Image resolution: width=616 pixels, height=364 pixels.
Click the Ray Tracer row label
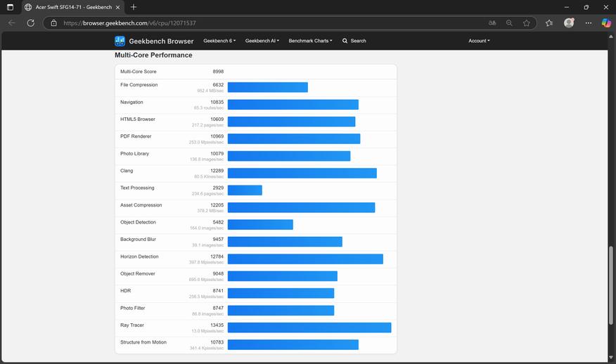[132, 325]
